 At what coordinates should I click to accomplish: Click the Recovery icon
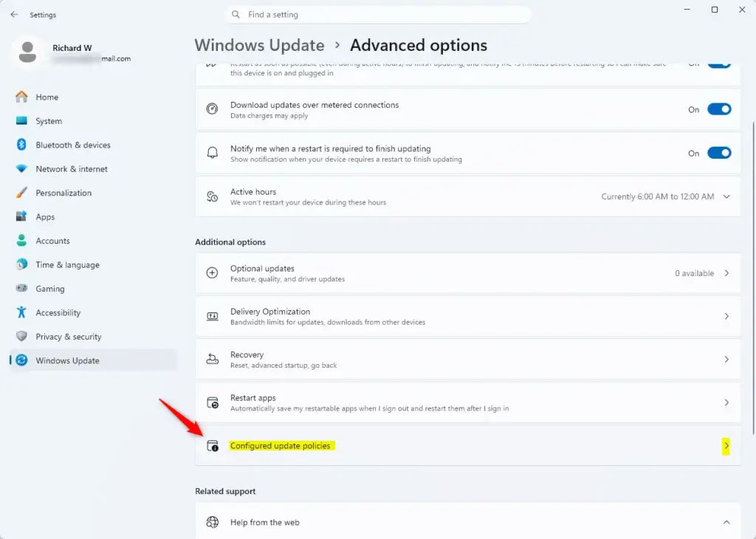coord(212,359)
